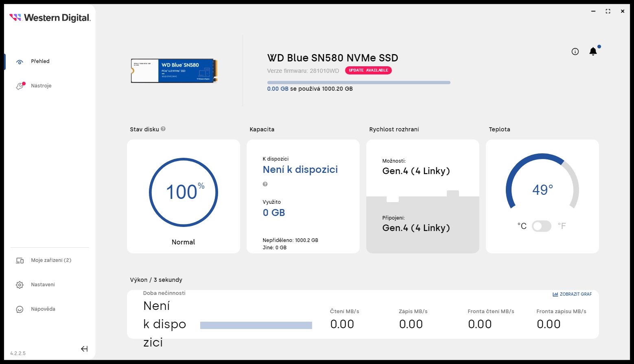This screenshot has height=364, width=634.
Task: Switch to the Přehled section
Action: tap(40, 61)
